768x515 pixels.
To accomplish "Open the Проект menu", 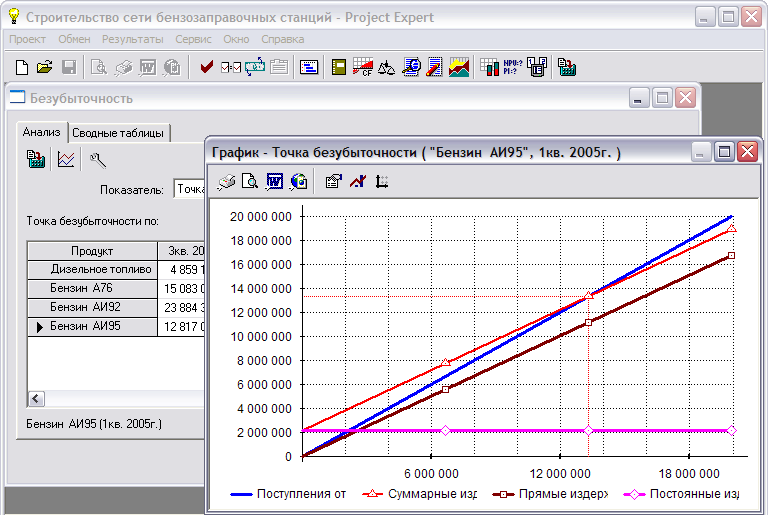I will (27, 39).
